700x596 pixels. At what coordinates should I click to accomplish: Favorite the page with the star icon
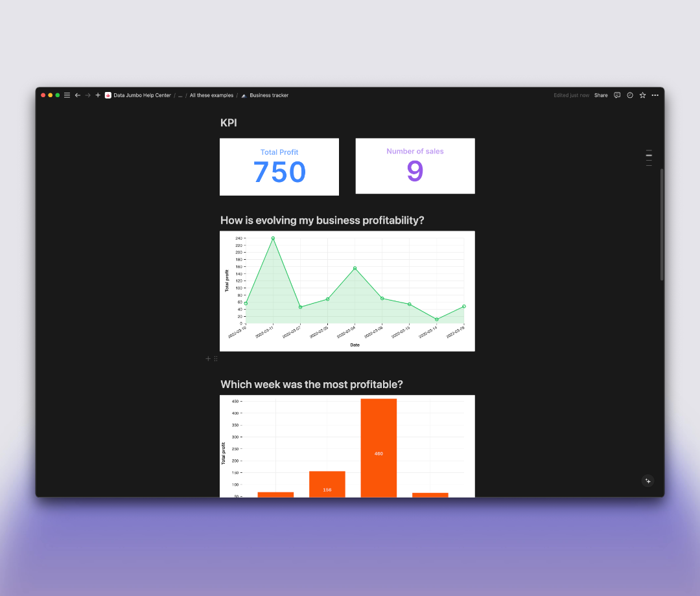click(642, 95)
